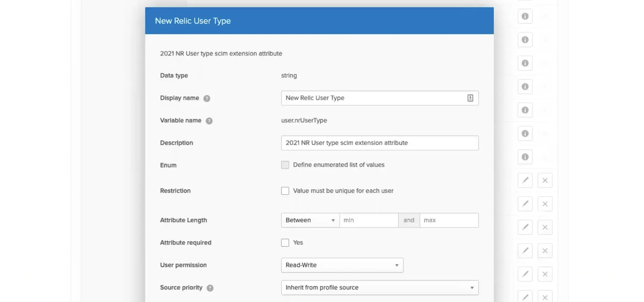
Task: Click the last info icon, directly above the first pencil icon
Action: [x=525, y=157]
